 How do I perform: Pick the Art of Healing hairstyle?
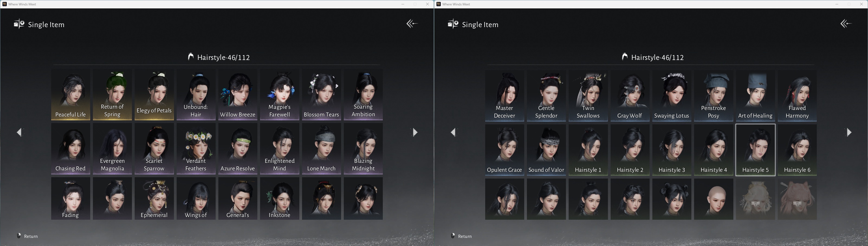(755, 96)
